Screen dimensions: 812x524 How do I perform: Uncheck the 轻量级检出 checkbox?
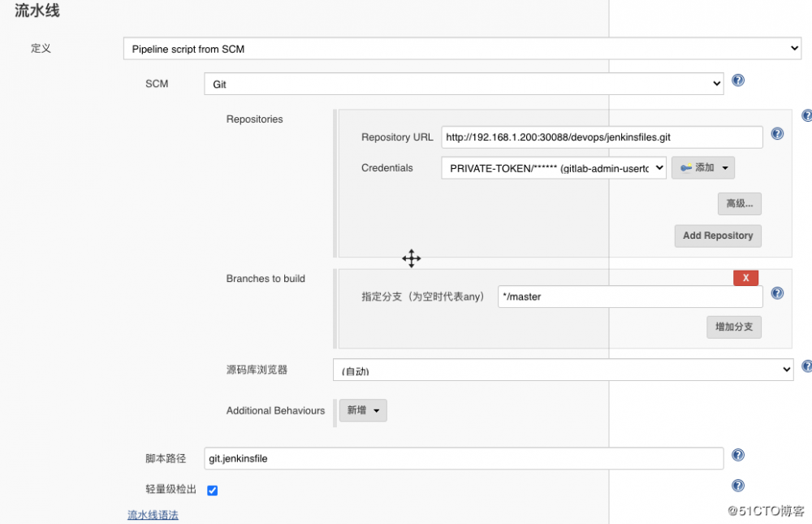click(212, 490)
